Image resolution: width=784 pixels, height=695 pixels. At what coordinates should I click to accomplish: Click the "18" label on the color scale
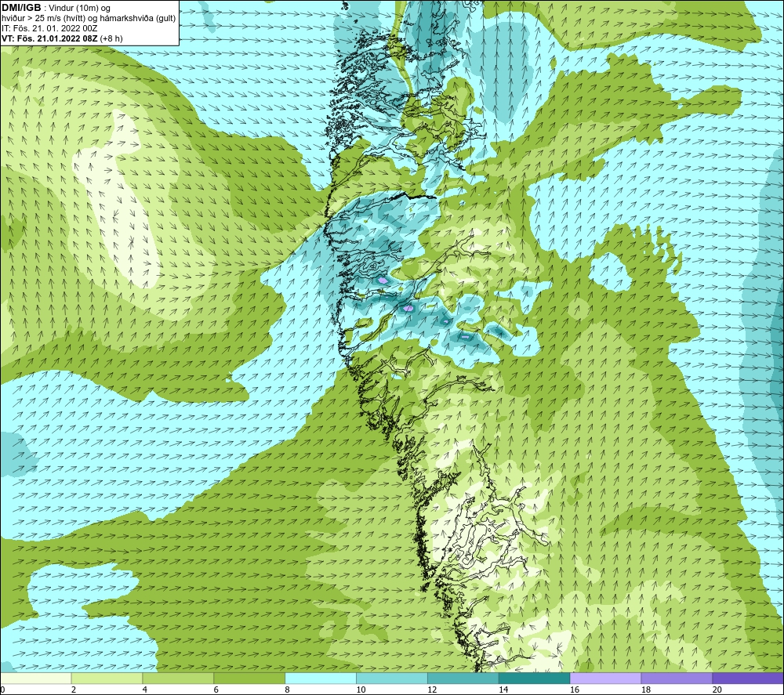[x=645, y=690]
